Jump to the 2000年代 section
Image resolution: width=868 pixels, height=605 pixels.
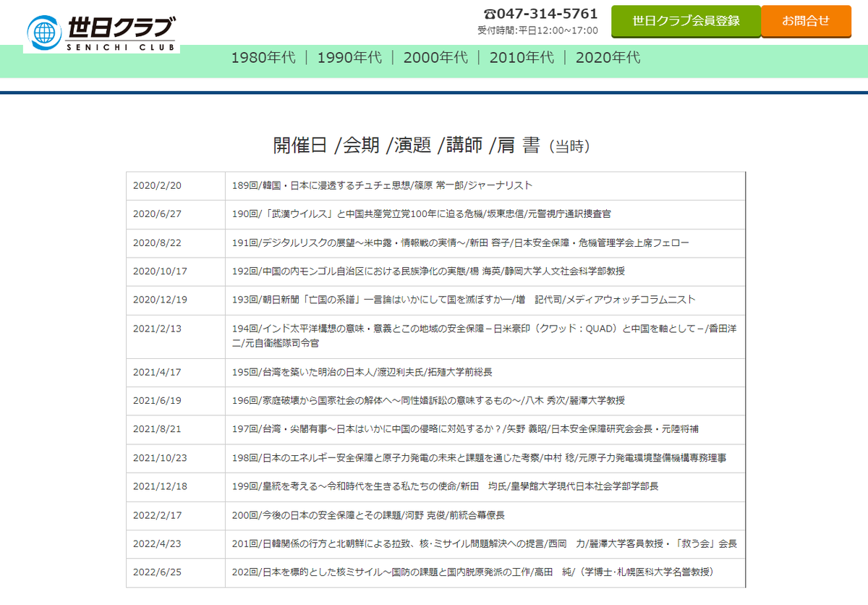pyautogui.click(x=435, y=58)
